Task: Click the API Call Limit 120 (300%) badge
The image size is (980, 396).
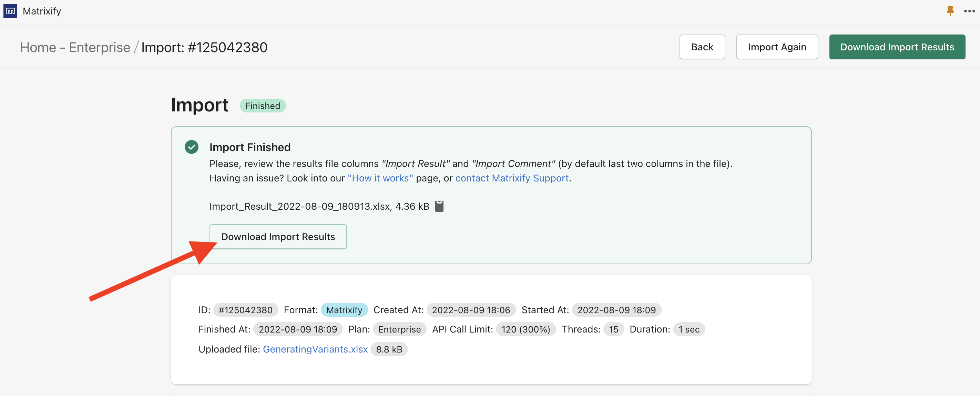Action: 525,329
